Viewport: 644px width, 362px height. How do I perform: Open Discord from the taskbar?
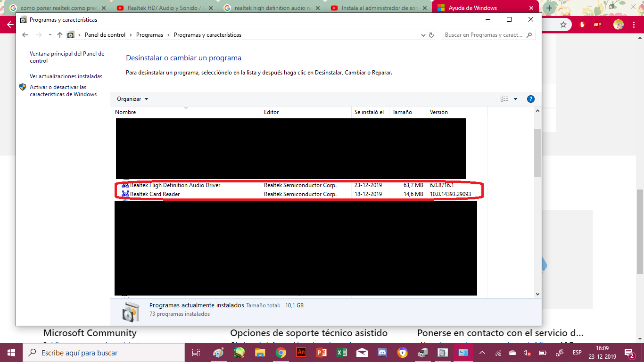coord(383,353)
